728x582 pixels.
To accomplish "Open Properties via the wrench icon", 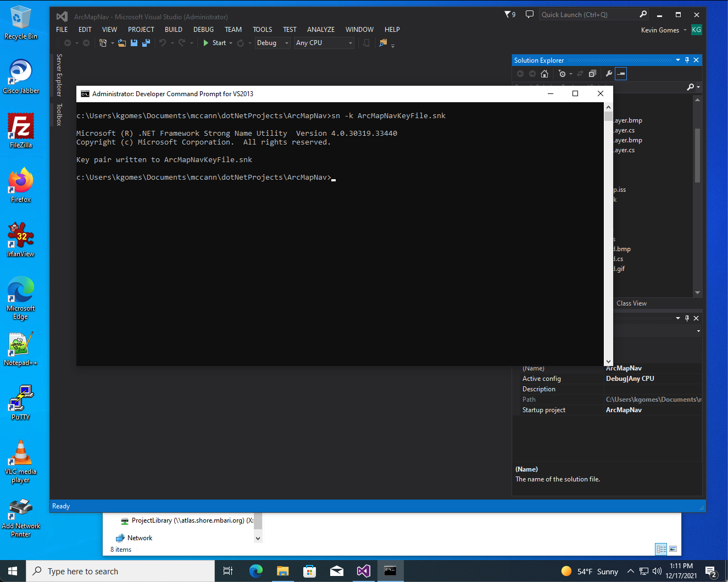I will (609, 74).
